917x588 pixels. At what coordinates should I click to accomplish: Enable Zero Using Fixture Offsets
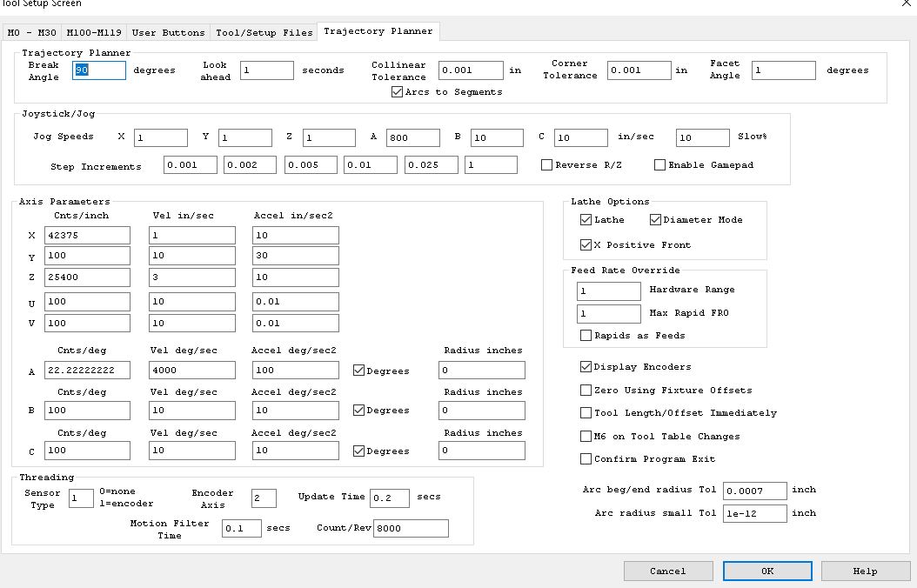[586, 391]
